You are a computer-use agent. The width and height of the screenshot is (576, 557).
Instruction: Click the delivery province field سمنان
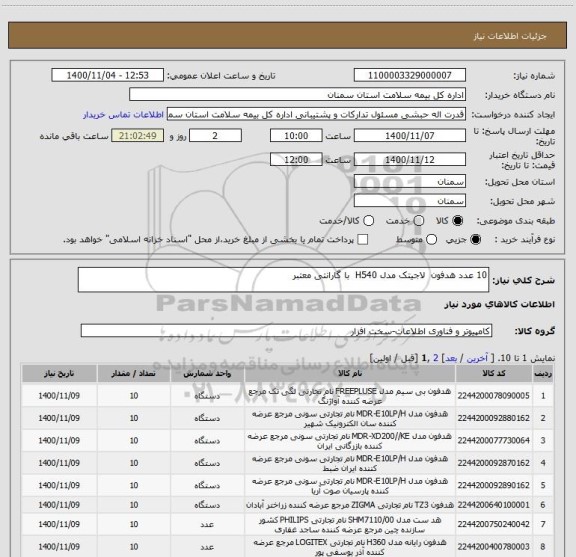point(410,182)
